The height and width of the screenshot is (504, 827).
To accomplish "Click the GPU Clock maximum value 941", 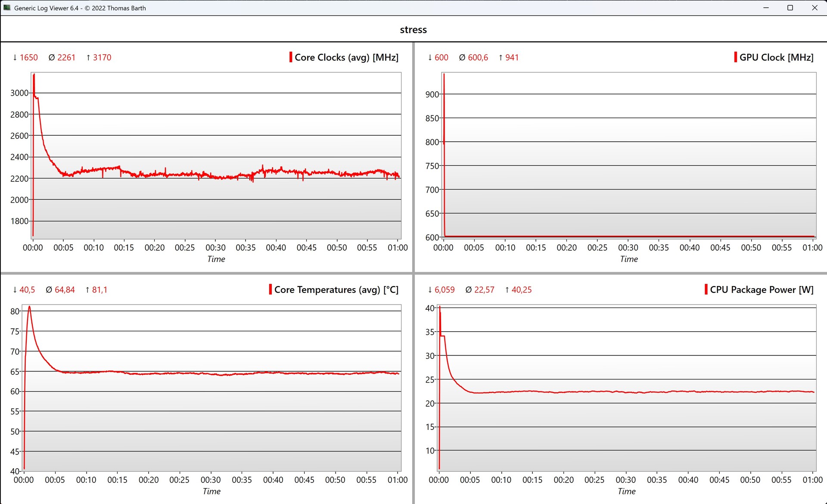I will tap(512, 57).
